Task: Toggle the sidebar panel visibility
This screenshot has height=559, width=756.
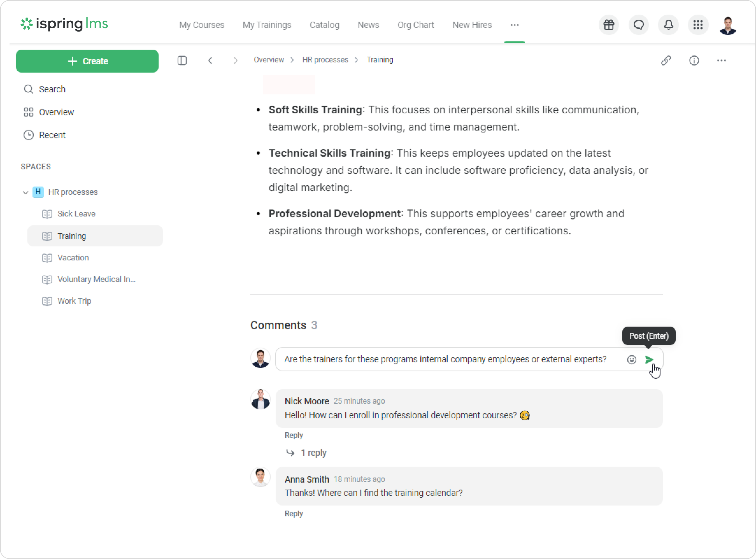Action: [x=182, y=60]
